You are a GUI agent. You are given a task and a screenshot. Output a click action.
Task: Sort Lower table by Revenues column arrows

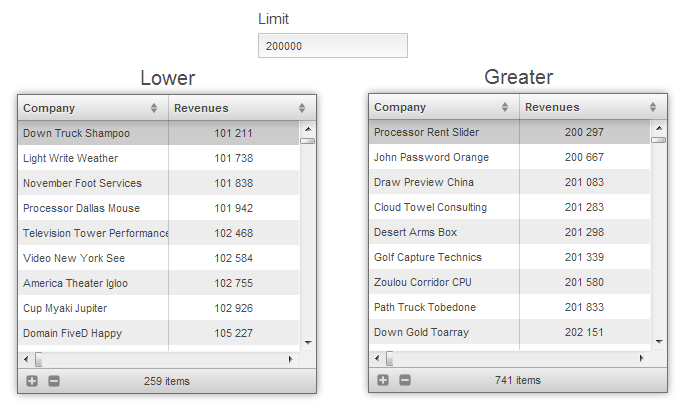click(x=302, y=108)
